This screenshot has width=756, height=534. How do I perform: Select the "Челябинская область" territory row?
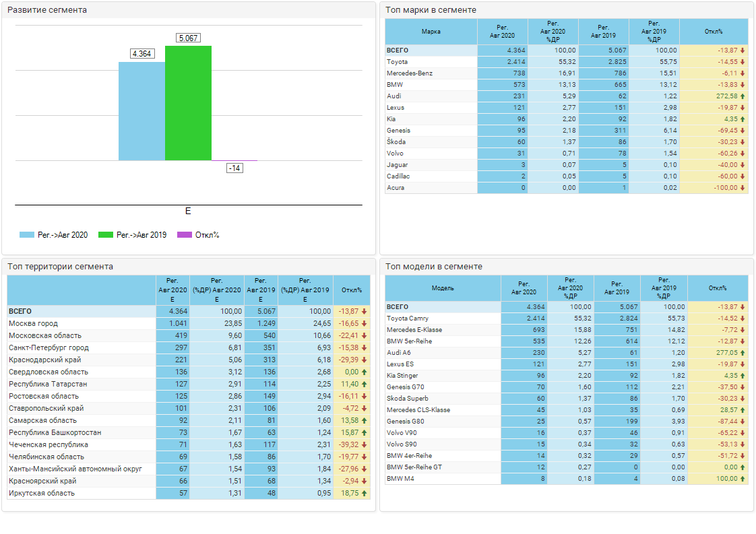(189, 457)
